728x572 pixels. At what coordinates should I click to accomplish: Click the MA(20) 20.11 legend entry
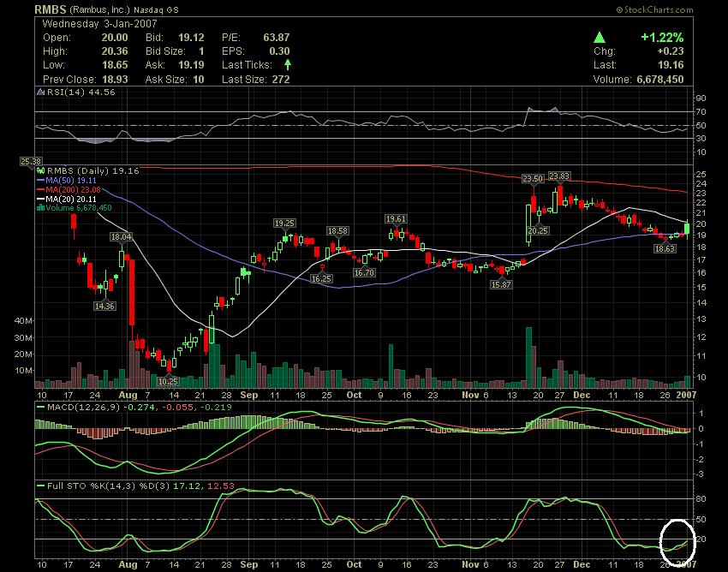click(x=67, y=200)
